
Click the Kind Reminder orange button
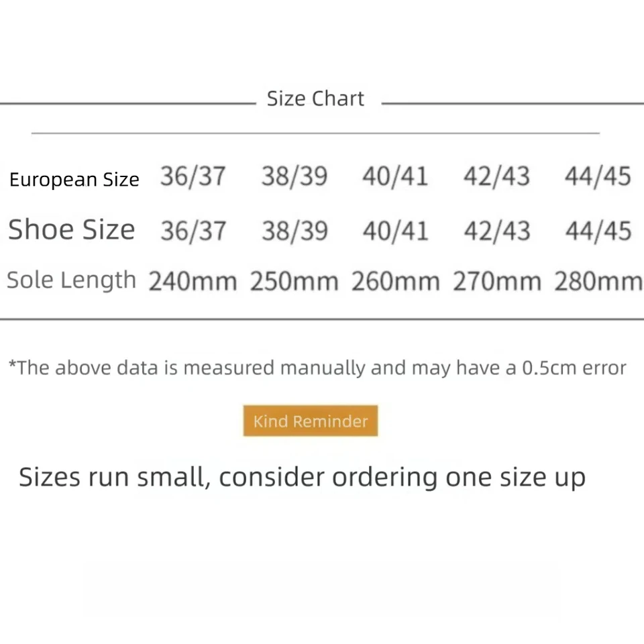click(x=311, y=421)
